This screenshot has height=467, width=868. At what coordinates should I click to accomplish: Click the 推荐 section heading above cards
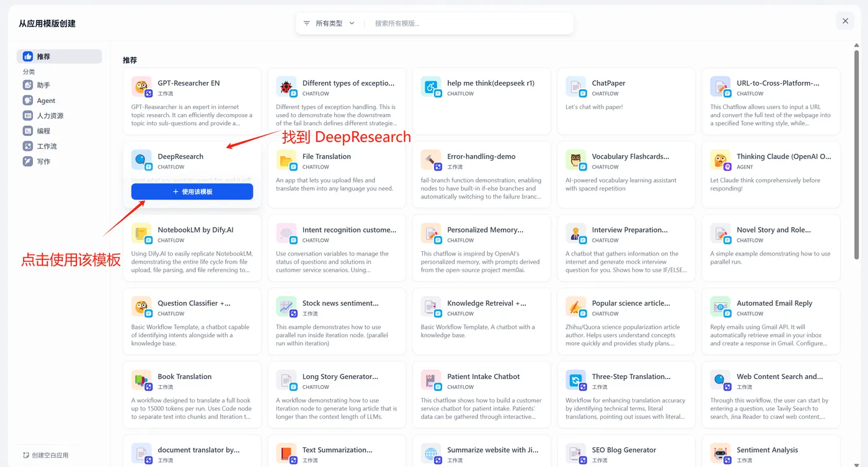(x=130, y=60)
